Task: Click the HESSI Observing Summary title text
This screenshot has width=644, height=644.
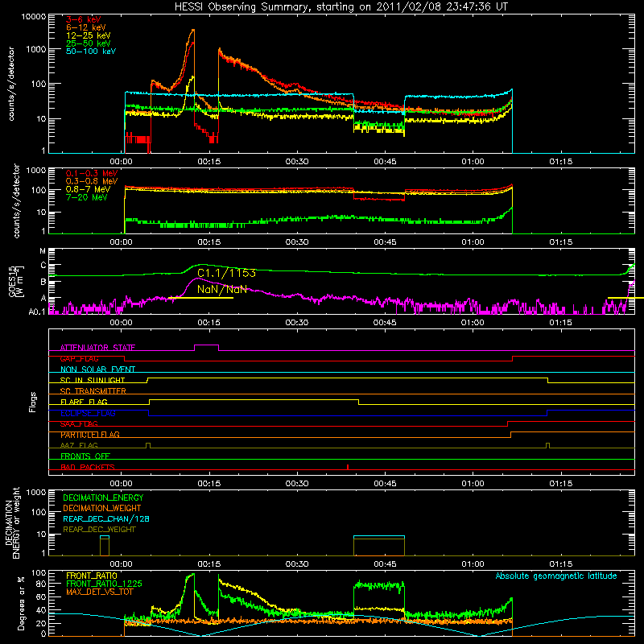Action: (341, 7)
